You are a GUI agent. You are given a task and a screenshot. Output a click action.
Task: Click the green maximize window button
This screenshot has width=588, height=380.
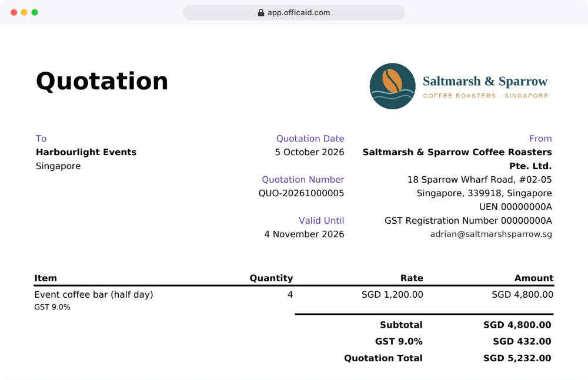(x=35, y=12)
